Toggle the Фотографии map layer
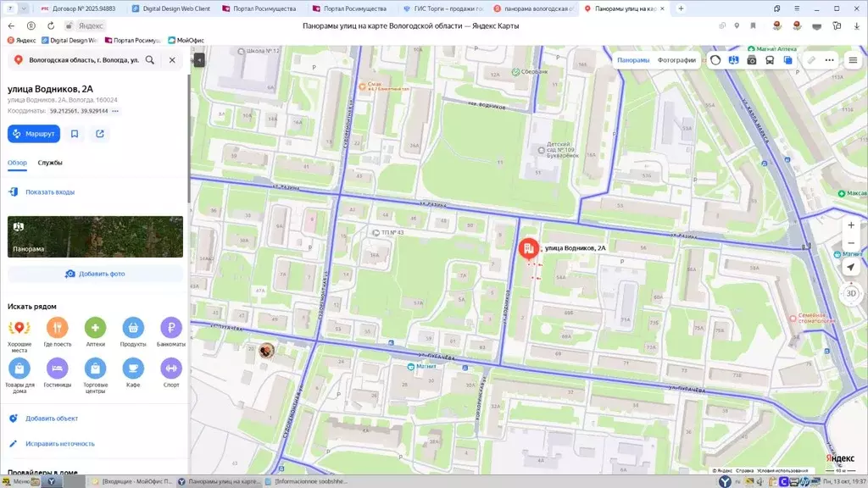The width and height of the screenshot is (868, 488). [x=676, y=60]
